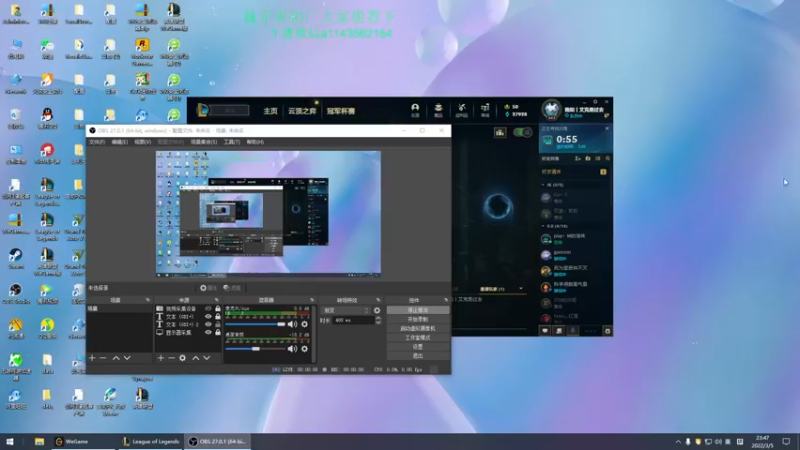Viewport: 800px width, 450px height.
Task: Switch to 云顶之弈 tab in League client
Action: click(302, 111)
